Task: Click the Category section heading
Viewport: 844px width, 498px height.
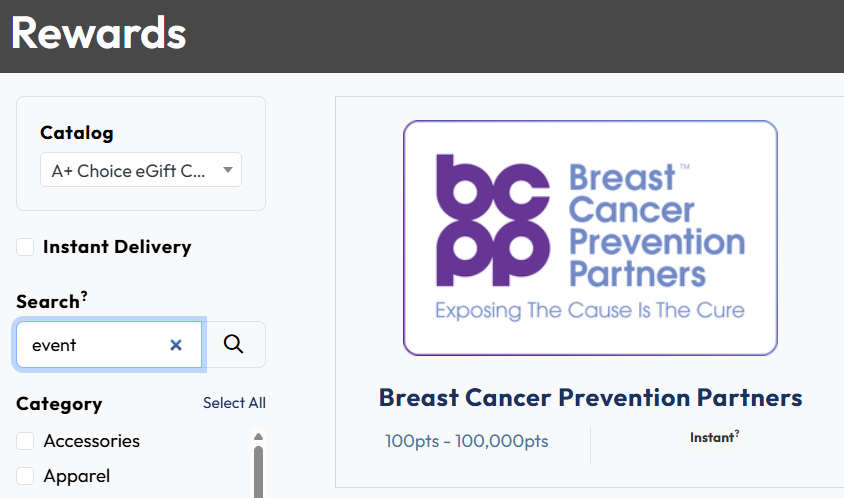Action: (59, 404)
